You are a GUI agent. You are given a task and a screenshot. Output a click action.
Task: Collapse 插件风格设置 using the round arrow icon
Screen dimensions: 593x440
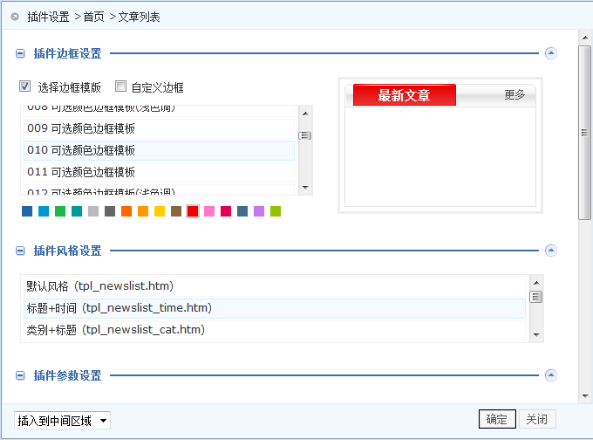coord(550,250)
